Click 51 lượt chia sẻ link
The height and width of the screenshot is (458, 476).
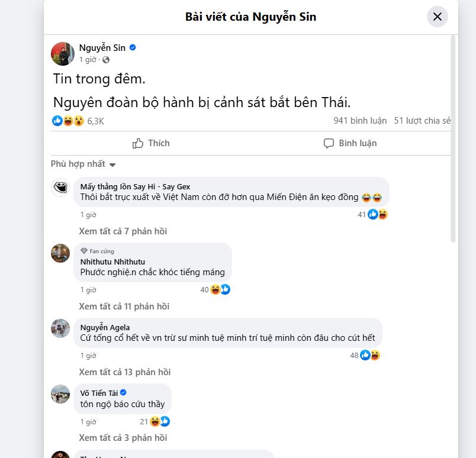click(424, 120)
